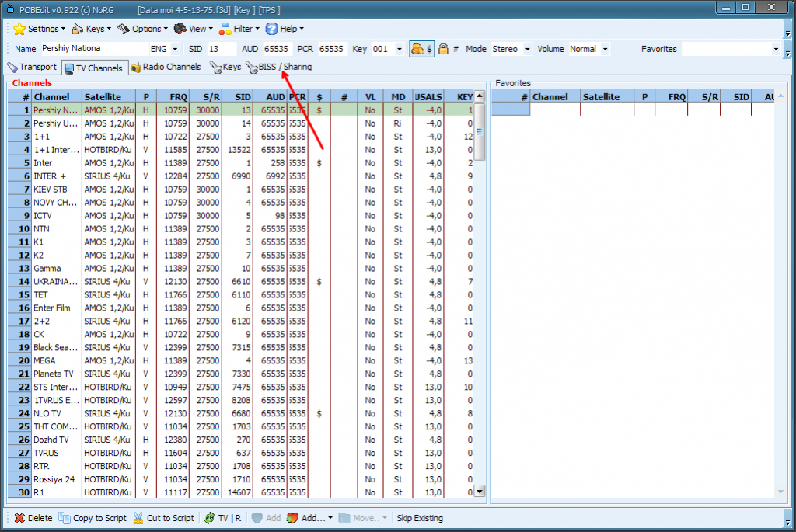The width and height of the screenshot is (796, 532).
Task: Open the Favorites combo box dropdown
Action: point(776,49)
